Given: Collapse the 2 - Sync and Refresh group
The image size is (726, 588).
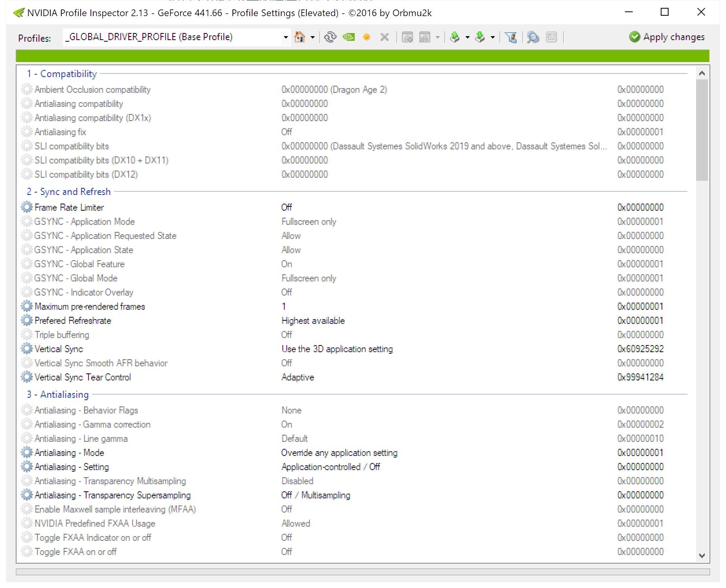Looking at the screenshot, I should tap(69, 191).
